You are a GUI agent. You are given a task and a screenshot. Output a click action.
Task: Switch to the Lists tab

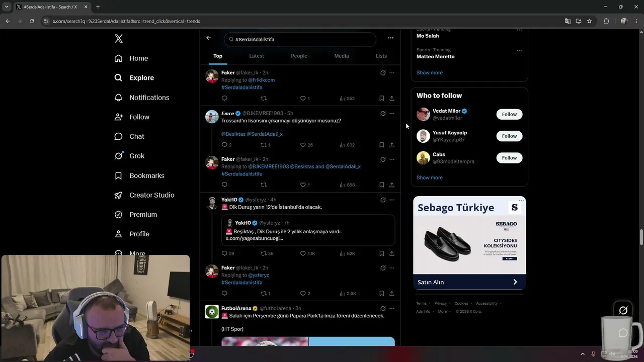coord(381,56)
